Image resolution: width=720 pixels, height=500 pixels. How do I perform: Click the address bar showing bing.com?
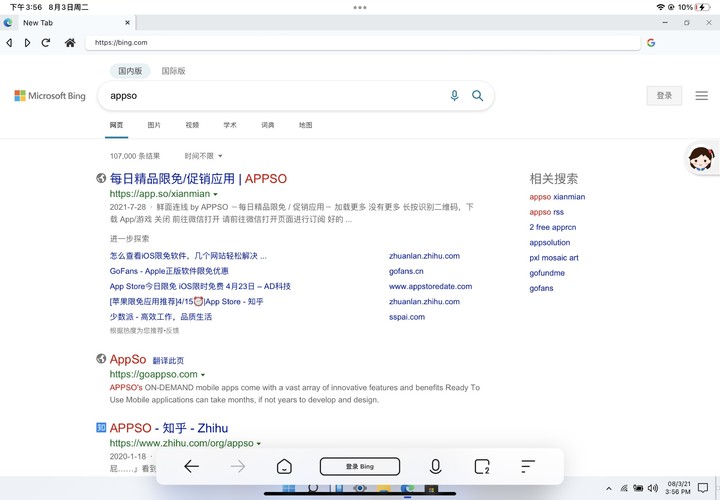[x=363, y=43]
